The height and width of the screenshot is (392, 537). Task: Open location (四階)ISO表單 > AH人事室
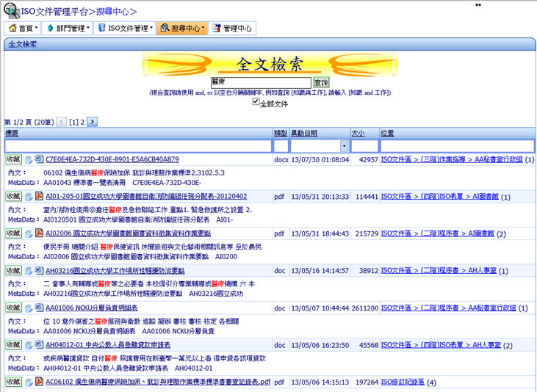441,345
